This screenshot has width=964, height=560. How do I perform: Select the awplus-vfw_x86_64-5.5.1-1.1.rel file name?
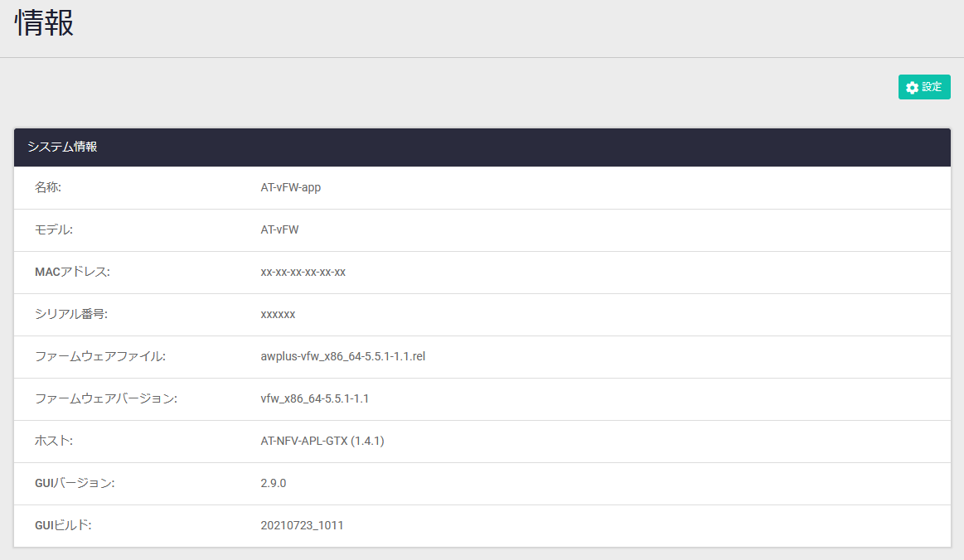click(343, 356)
